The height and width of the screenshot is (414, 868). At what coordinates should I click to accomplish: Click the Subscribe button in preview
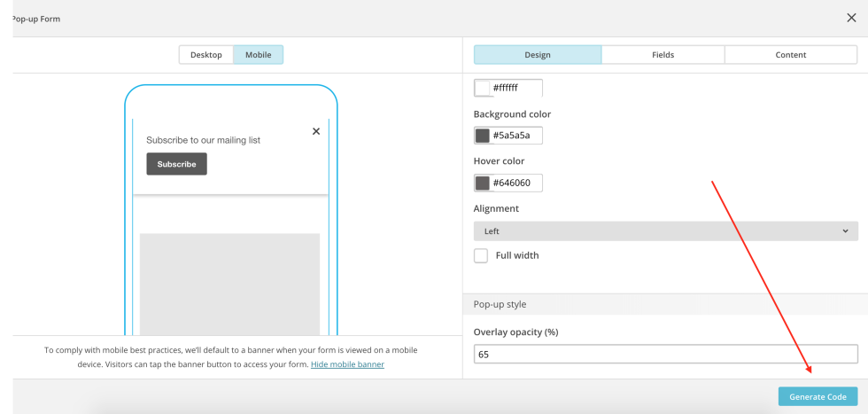pyautogui.click(x=176, y=164)
